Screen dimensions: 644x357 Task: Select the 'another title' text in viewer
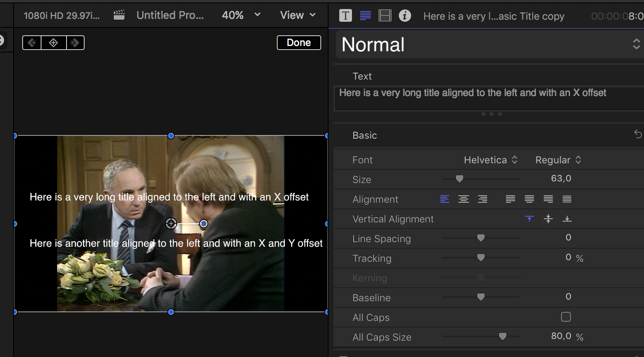click(176, 243)
